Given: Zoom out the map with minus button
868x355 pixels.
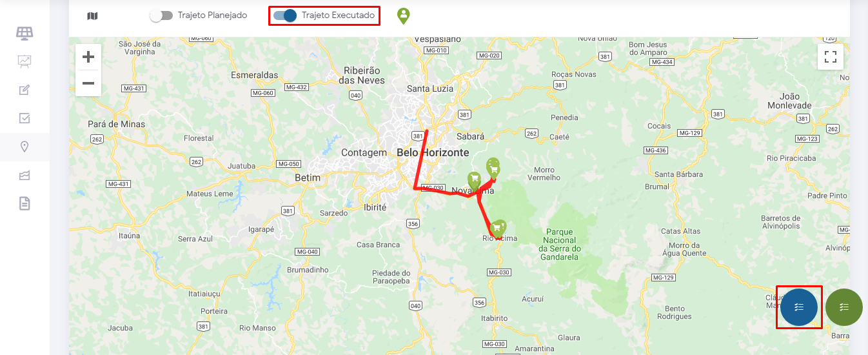Looking at the screenshot, I should [x=88, y=83].
